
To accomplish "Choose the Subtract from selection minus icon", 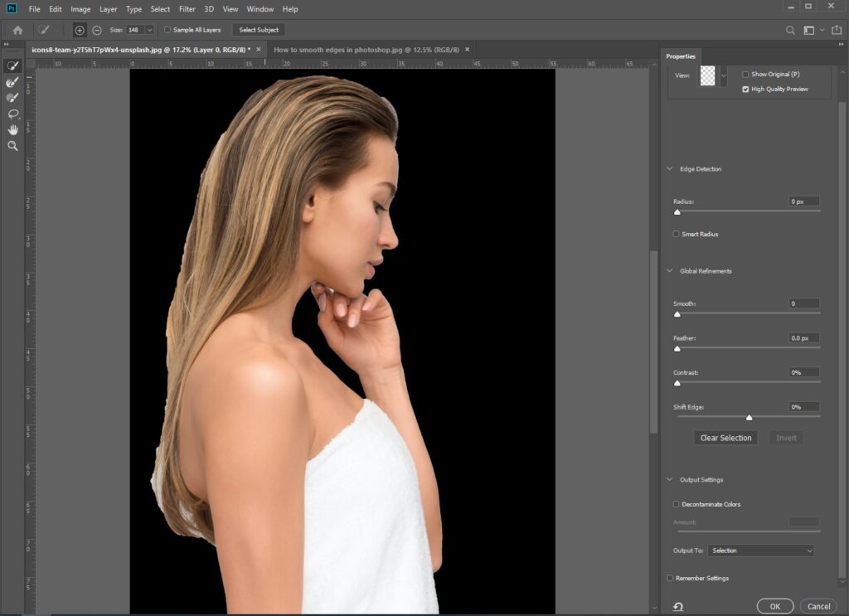I will (x=97, y=31).
